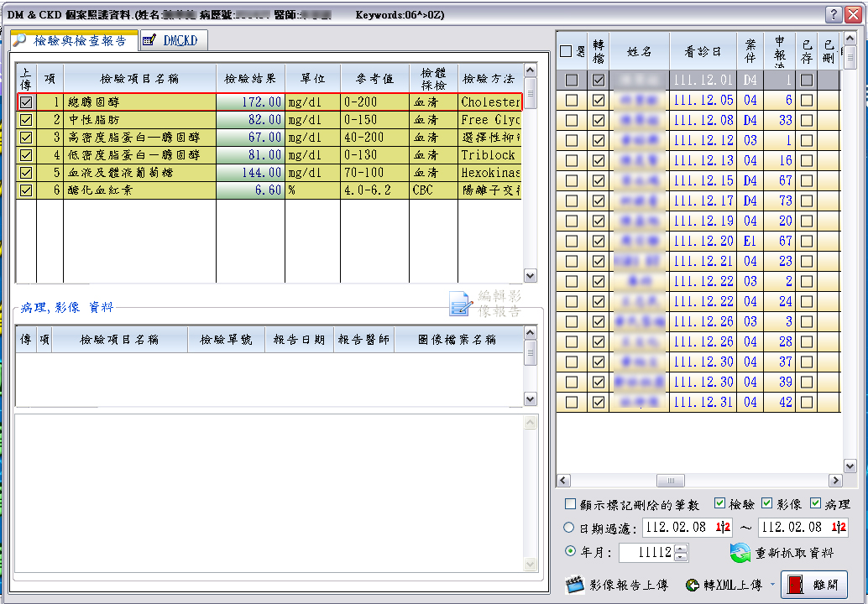Increase 年月 value with up spinner arrow
The width and height of the screenshot is (868, 604).
click(680, 549)
